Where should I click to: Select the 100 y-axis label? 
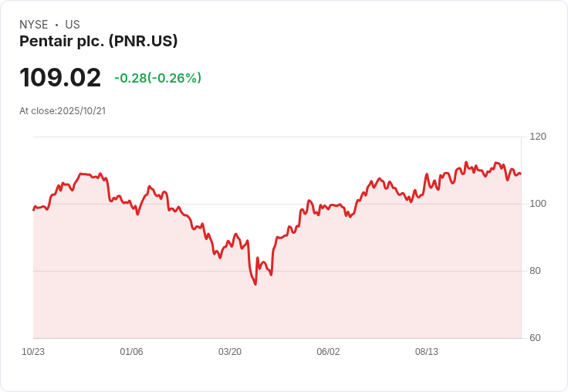(538, 204)
